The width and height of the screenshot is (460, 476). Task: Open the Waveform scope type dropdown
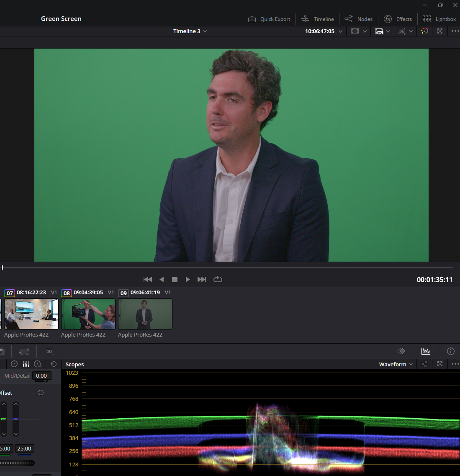(396, 364)
